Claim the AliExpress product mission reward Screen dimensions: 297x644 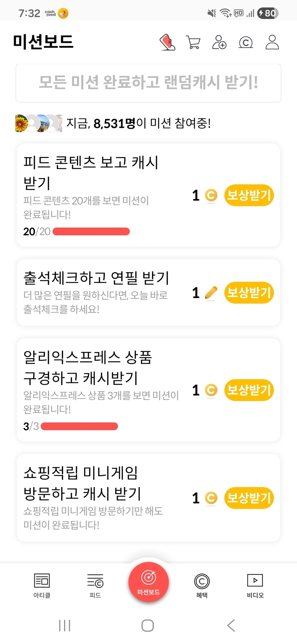click(249, 390)
